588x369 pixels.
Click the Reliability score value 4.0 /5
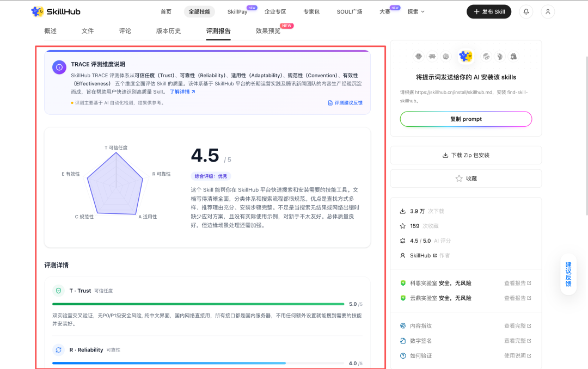[356, 364]
